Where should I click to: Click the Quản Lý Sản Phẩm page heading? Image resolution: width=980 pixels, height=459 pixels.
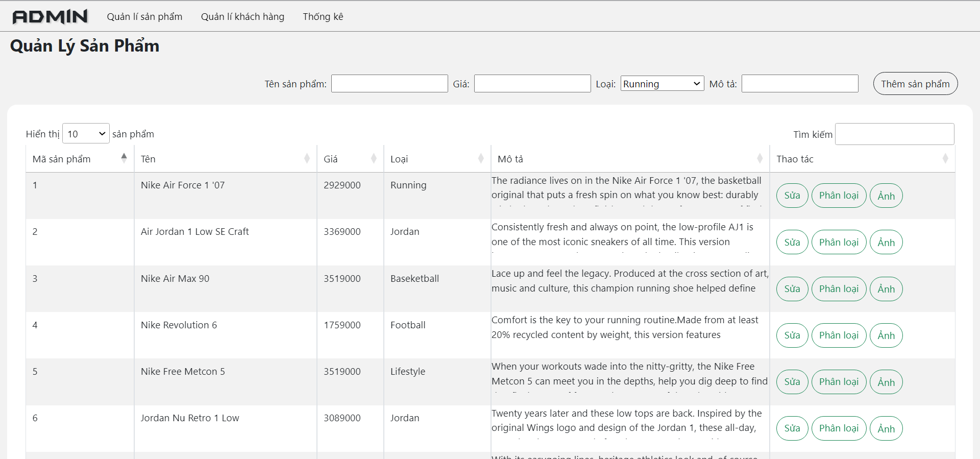tap(85, 46)
